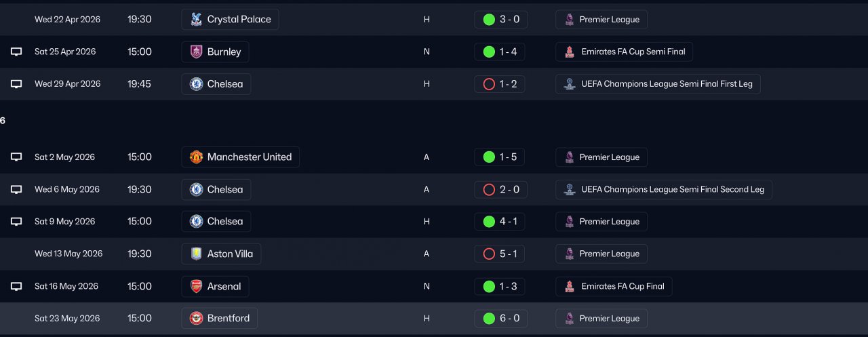Image resolution: width=868 pixels, height=337 pixels.
Task: Select the Sat 9 May 2026 Chelsea fixture row
Action: [x=339, y=221]
